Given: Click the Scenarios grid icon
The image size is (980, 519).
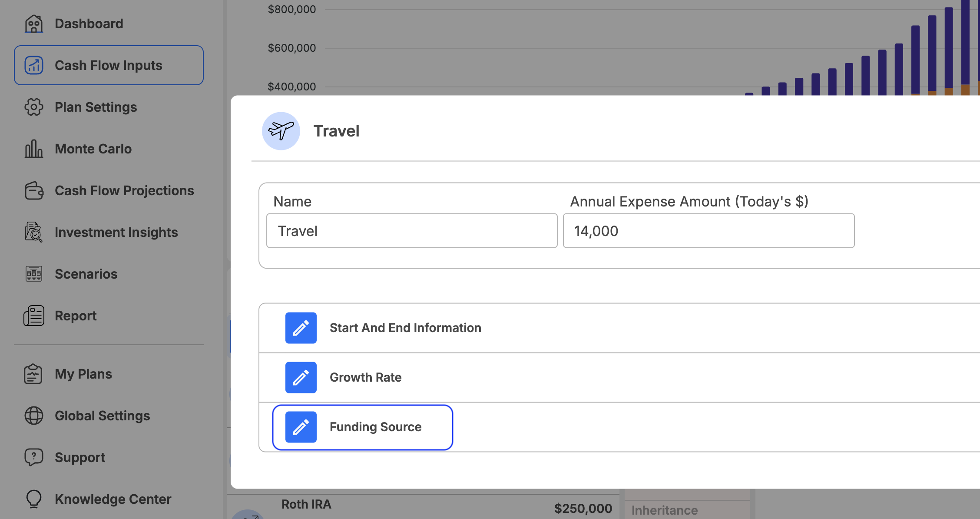Looking at the screenshot, I should point(33,274).
